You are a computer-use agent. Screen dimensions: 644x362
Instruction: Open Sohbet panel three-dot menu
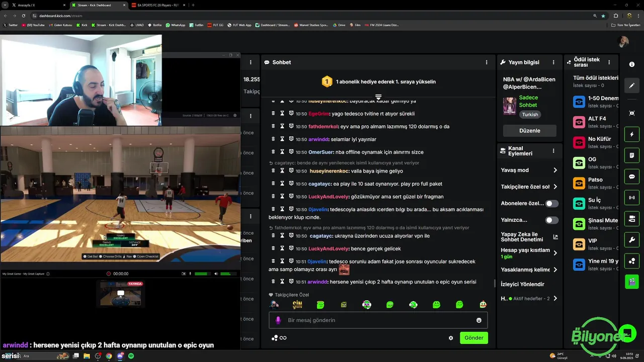487,62
